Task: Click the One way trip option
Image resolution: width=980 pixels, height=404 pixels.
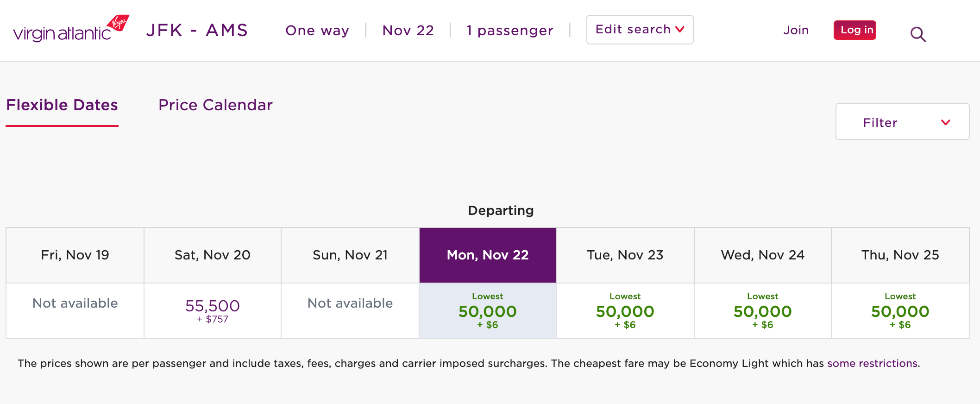Action: (x=317, y=31)
